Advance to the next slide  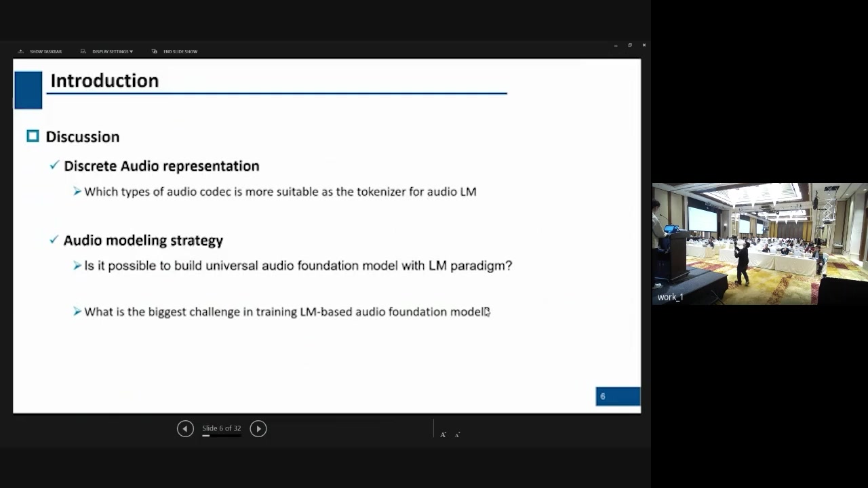pos(258,428)
